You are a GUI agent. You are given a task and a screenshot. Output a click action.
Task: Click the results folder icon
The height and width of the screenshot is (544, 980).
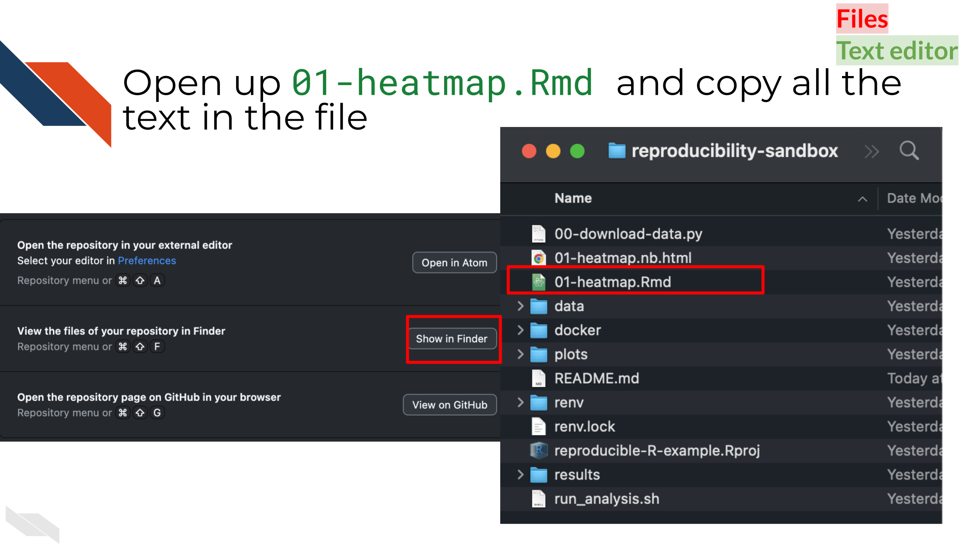tap(539, 475)
